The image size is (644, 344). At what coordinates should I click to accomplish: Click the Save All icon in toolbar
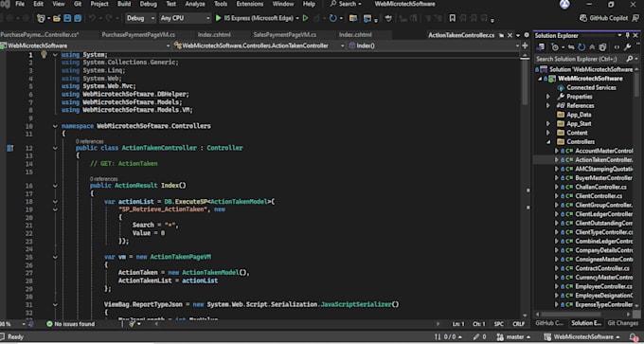click(78, 18)
